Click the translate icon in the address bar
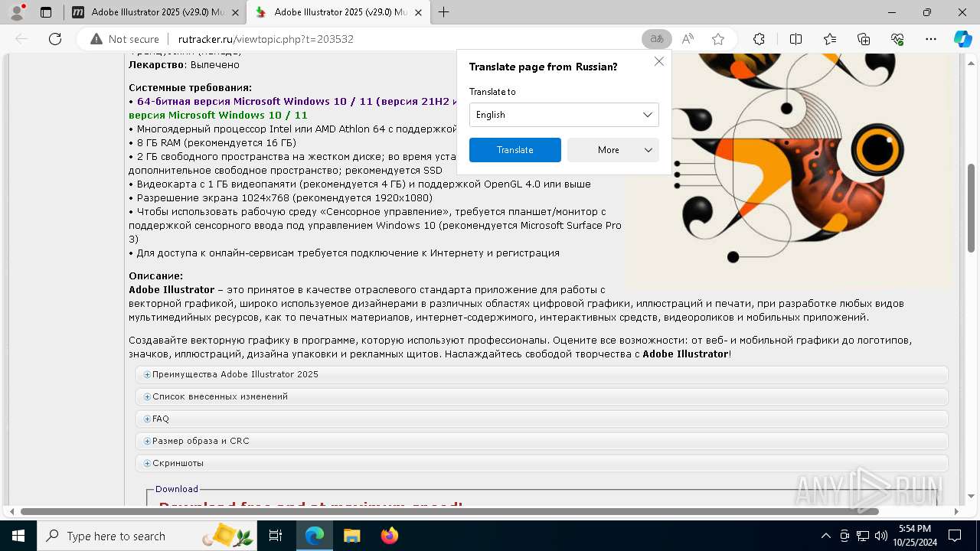 pos(656,39)
